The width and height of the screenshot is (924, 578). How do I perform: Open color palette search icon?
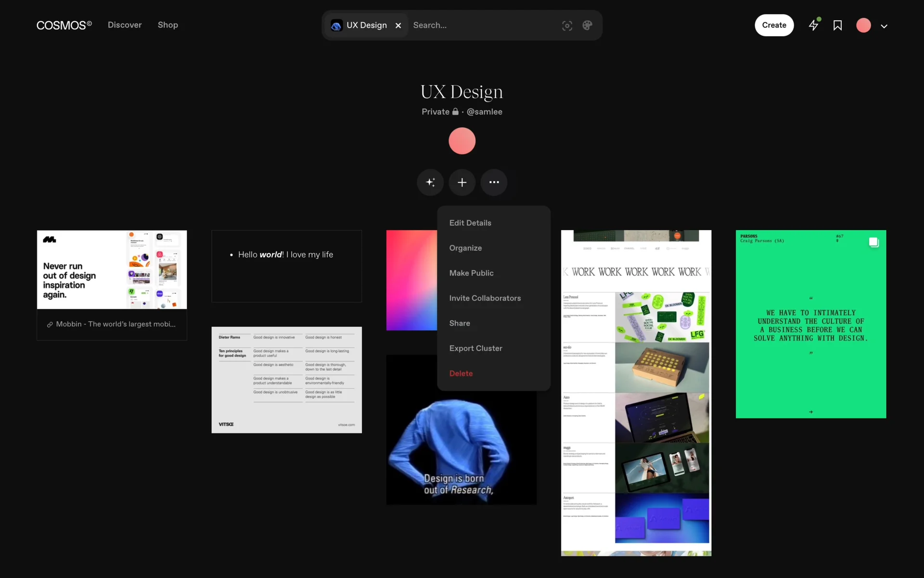tap(587, 26)
